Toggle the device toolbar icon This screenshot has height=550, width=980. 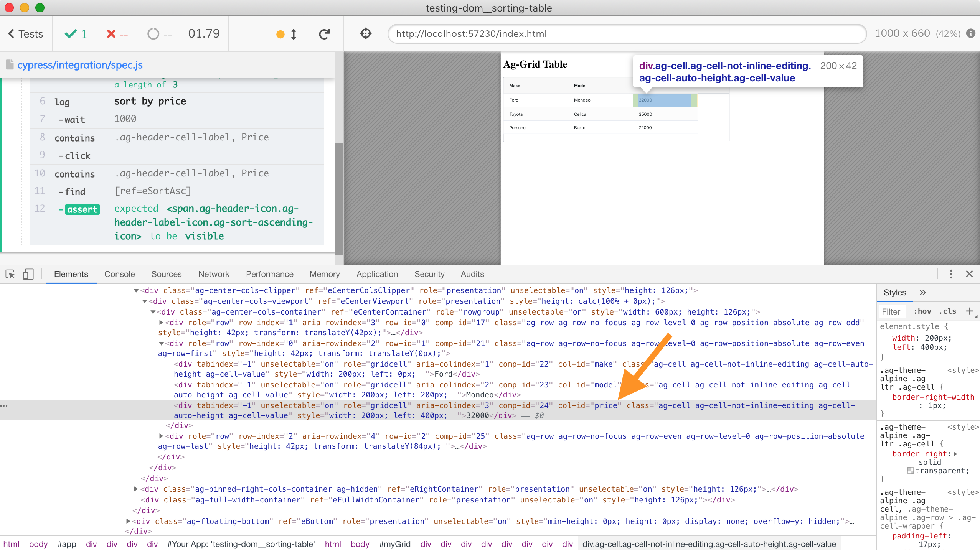pos(28,274)
